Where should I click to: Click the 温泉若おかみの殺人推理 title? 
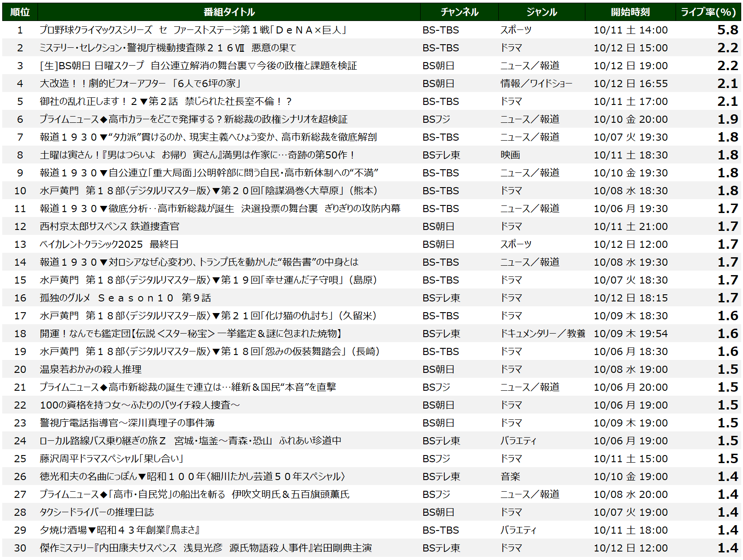pos(91,369)
